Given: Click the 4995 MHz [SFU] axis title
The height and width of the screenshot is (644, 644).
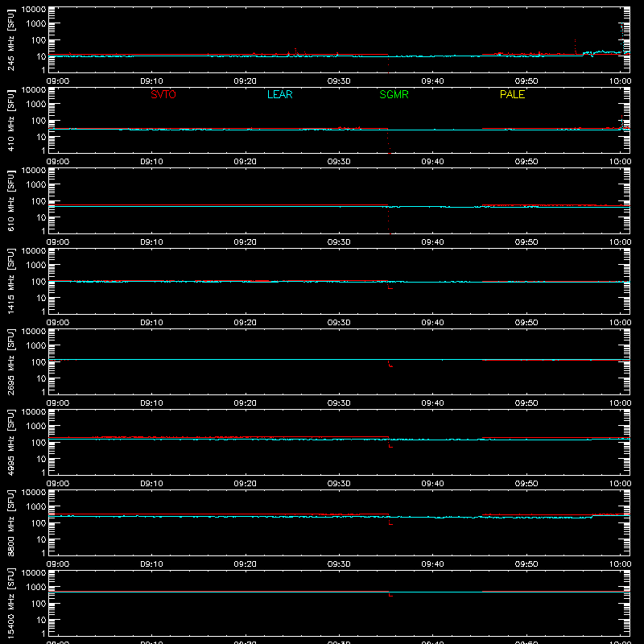Looking at the screenshot, I should tap(10, 442).
